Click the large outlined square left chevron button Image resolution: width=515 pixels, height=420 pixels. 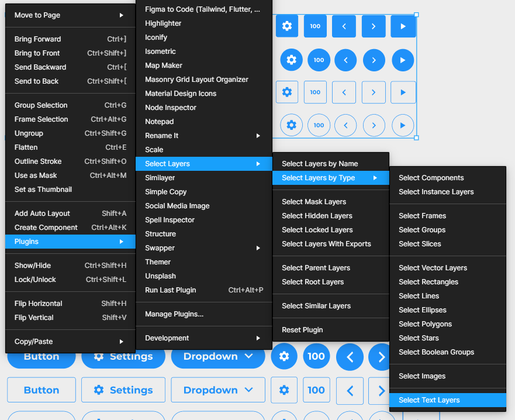coord(350,390)
